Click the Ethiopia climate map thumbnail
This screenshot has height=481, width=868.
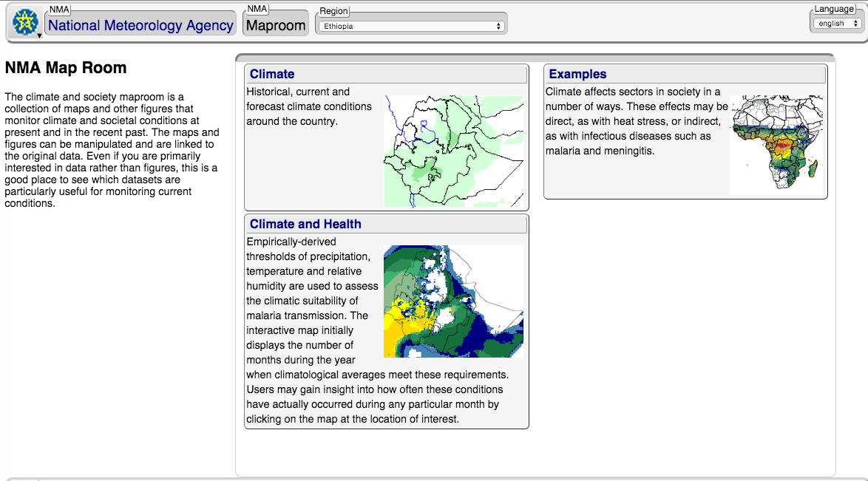click(x=453, y=151)
